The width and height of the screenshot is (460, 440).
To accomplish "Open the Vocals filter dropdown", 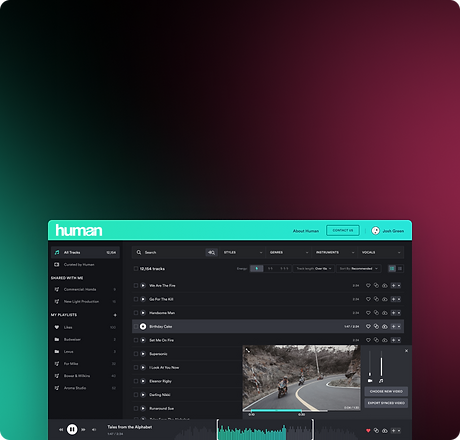I will point(381,252).
